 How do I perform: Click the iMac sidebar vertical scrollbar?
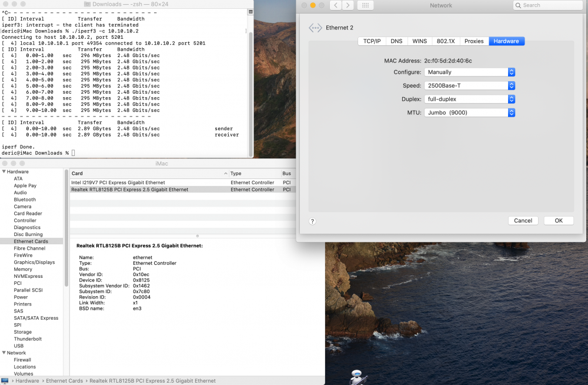pos(66,228)
